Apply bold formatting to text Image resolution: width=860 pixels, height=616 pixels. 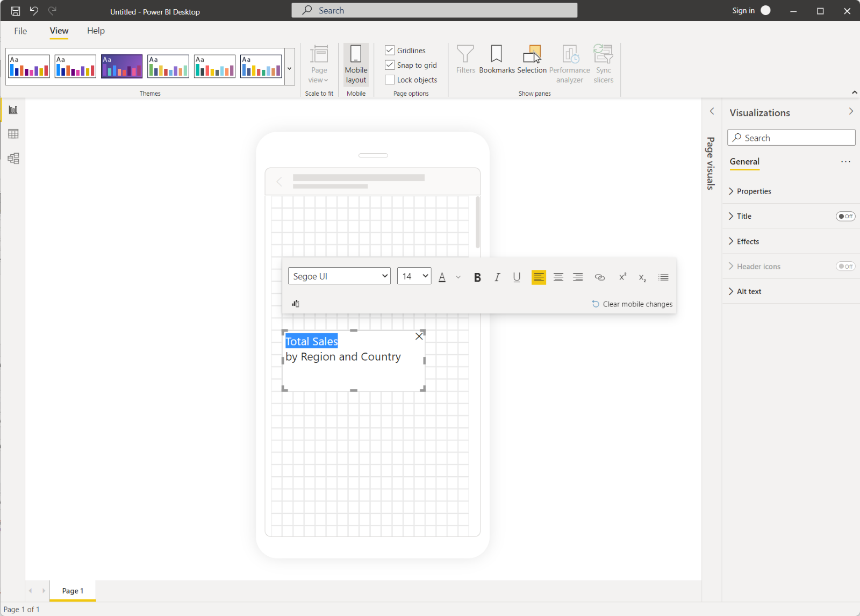pos(477,277)
